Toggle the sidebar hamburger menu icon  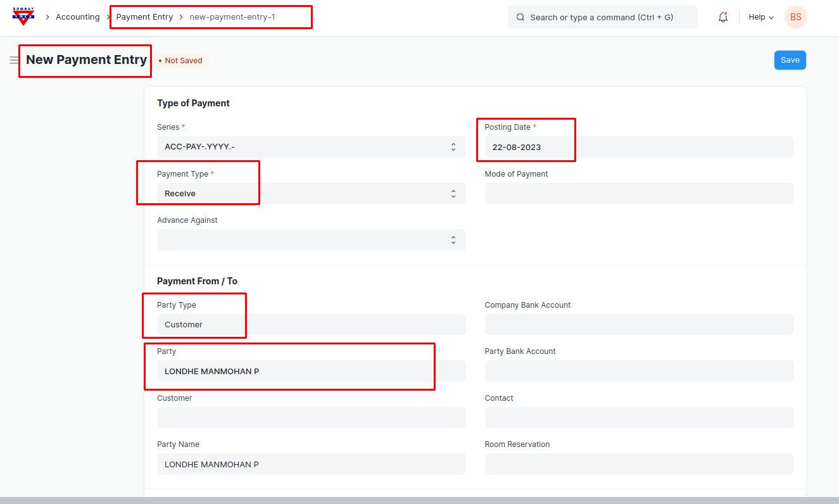tap(14, 60)
